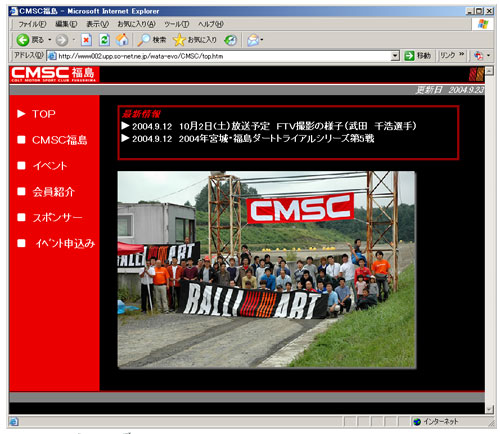The image size is (500, 434).
Task: Click the 更新日 2004.9.23 text
Action: pos(450,90)
